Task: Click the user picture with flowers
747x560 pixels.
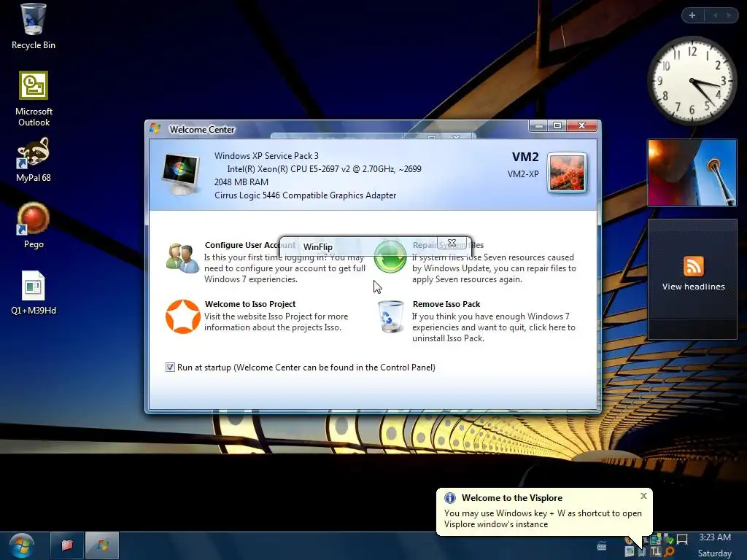Action: (x=567, y=173)
